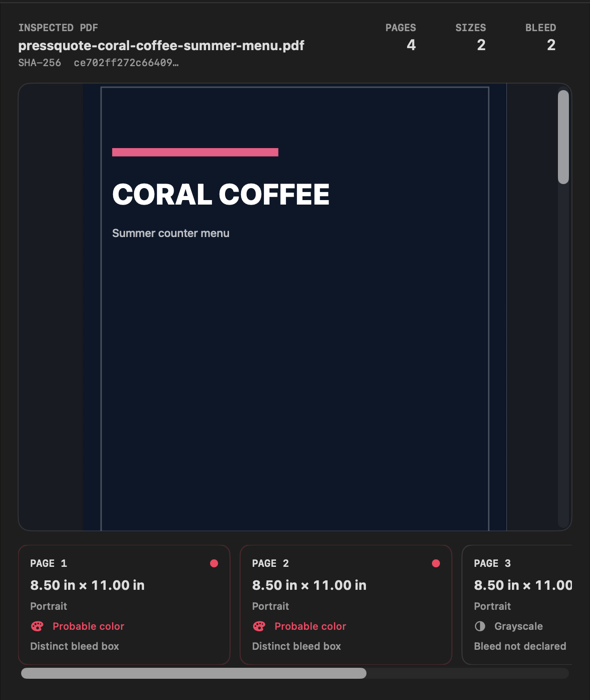Viewport: 590px width, 700px height.
Task: Click the CORAL COFFEE title in preview
Action: point(221,195)
